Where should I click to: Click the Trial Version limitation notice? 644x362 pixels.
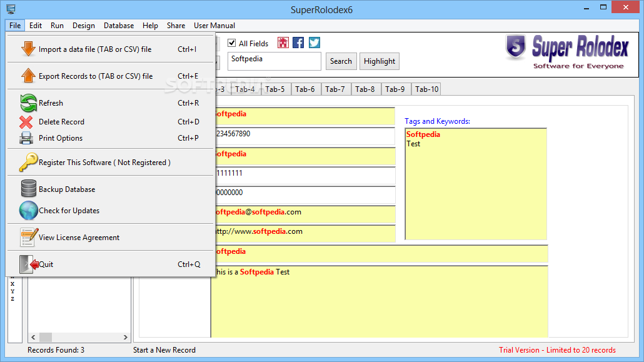pos(557,350)
